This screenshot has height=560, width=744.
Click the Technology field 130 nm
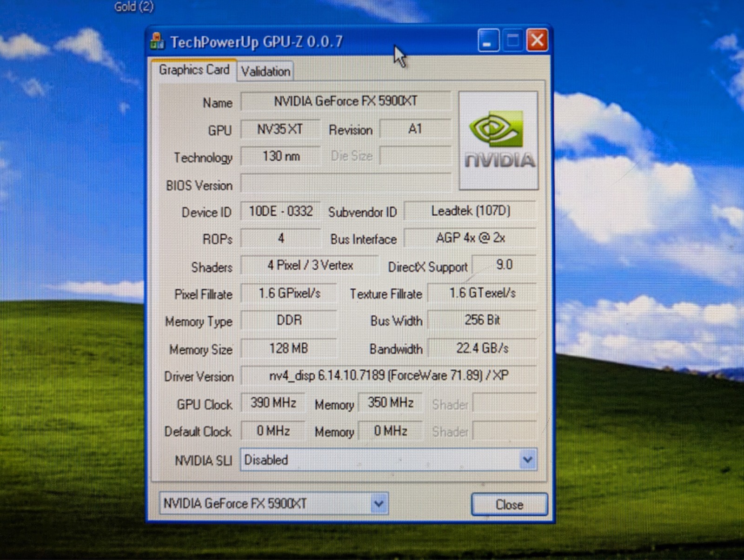pyautogui.click(x=280, y=156)
